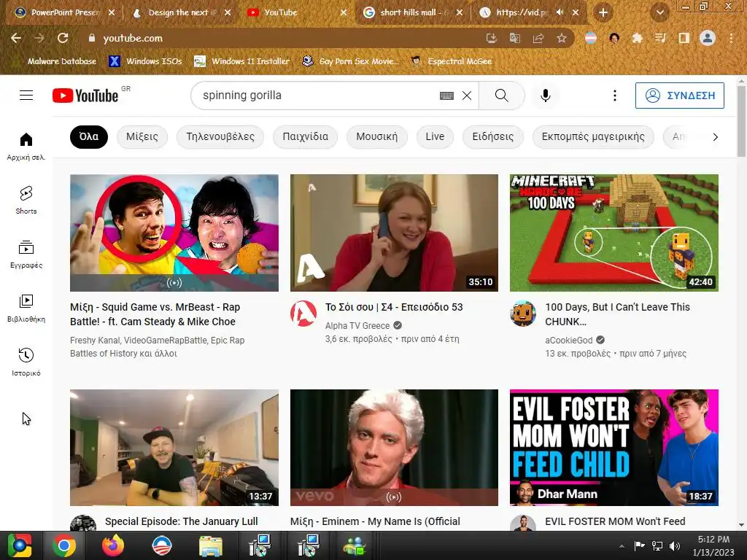The image size is (747, 560).
Task: Open media controls icon in toolbar
Action: pos(660,38)
